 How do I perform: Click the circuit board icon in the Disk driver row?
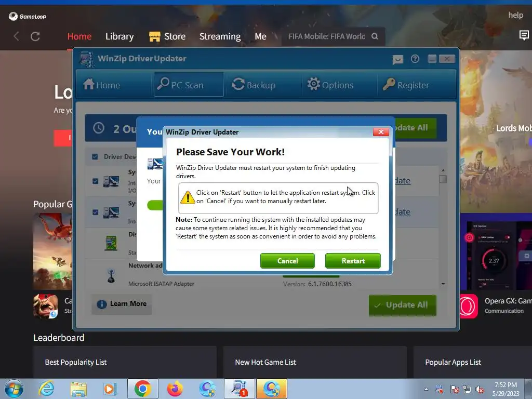coord(111,243)
